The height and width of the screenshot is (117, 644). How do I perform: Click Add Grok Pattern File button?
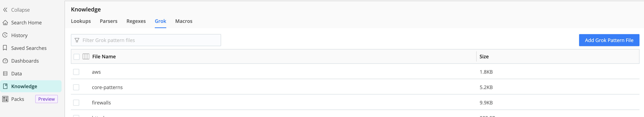pos(609,40)
